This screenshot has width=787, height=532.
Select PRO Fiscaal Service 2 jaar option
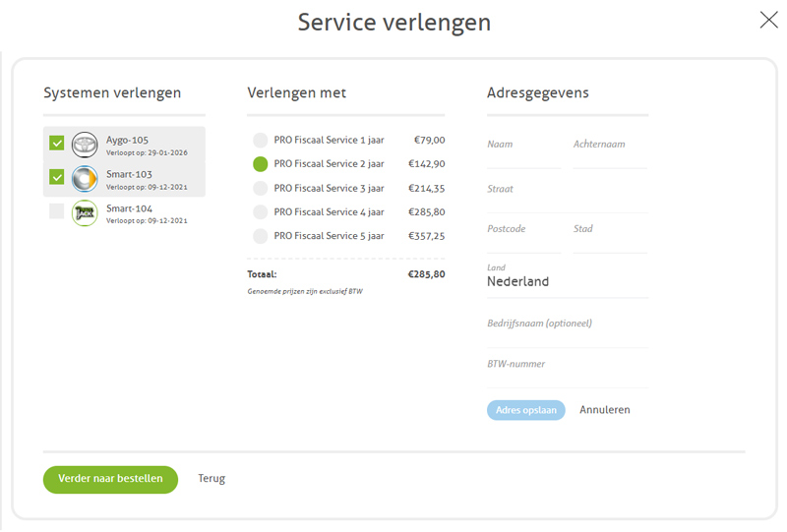tap(260, 164)
